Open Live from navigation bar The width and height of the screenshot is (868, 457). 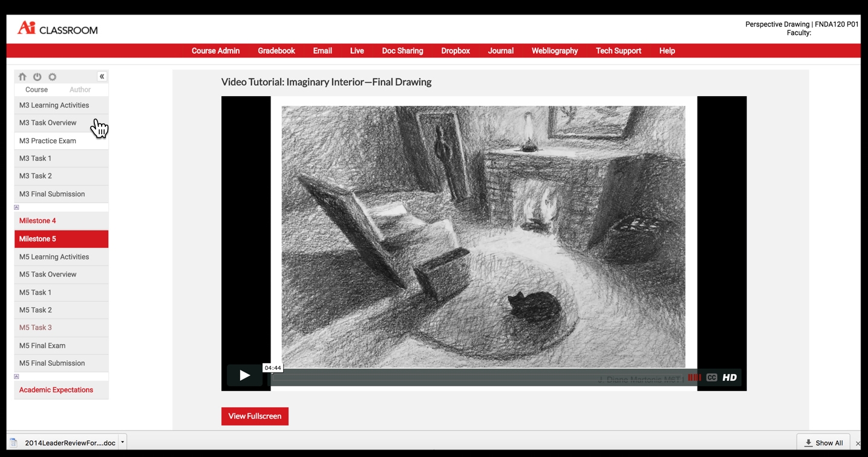pyautogui.click(x=357, y=51)
